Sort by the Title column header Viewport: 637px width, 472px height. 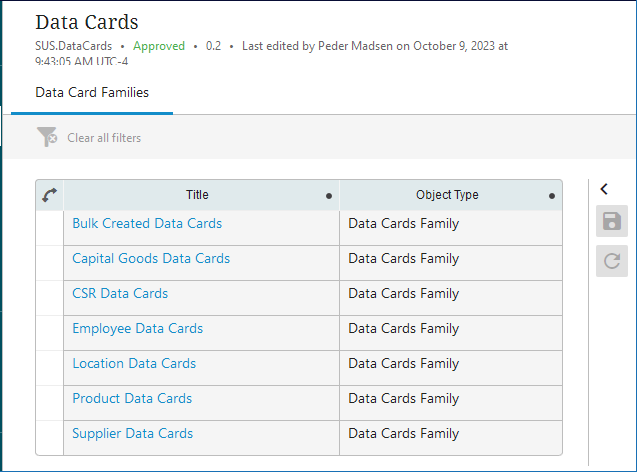point(197,195)
